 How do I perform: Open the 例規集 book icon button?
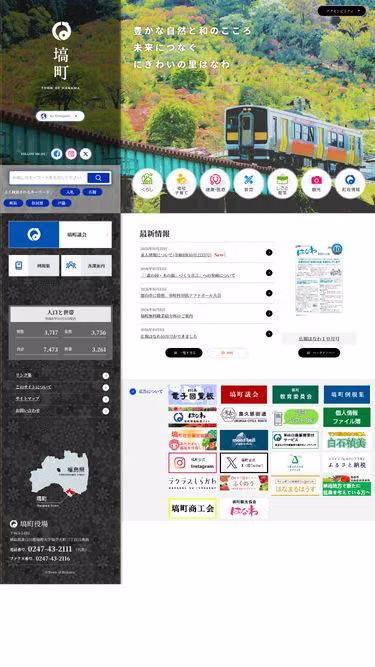[x=34, y=266]
